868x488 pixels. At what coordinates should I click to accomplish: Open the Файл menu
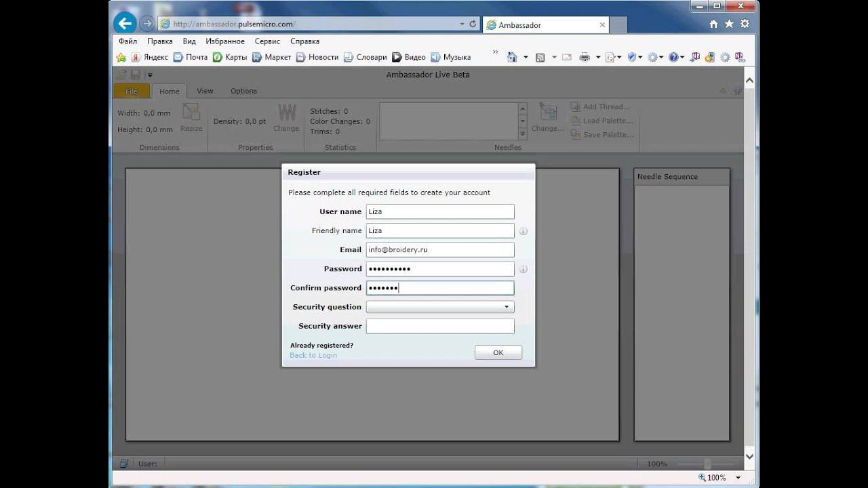tap(127, 41)
